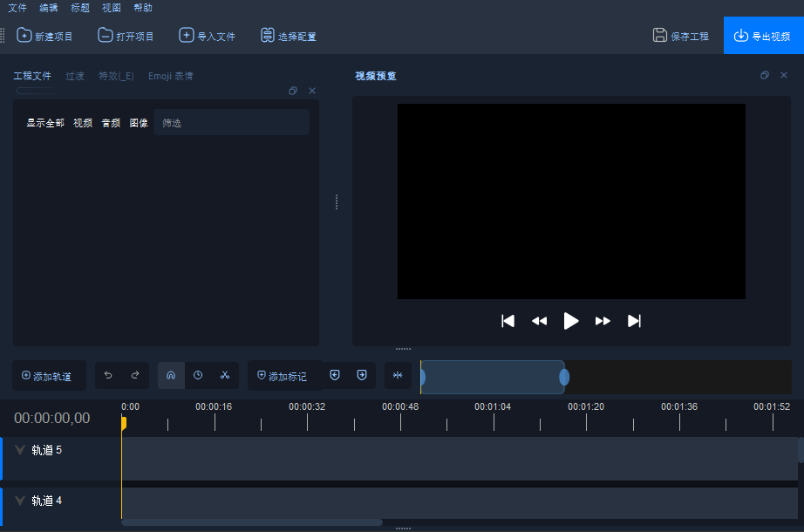
Task: Undock the project files panel
Action: (293, 91)
